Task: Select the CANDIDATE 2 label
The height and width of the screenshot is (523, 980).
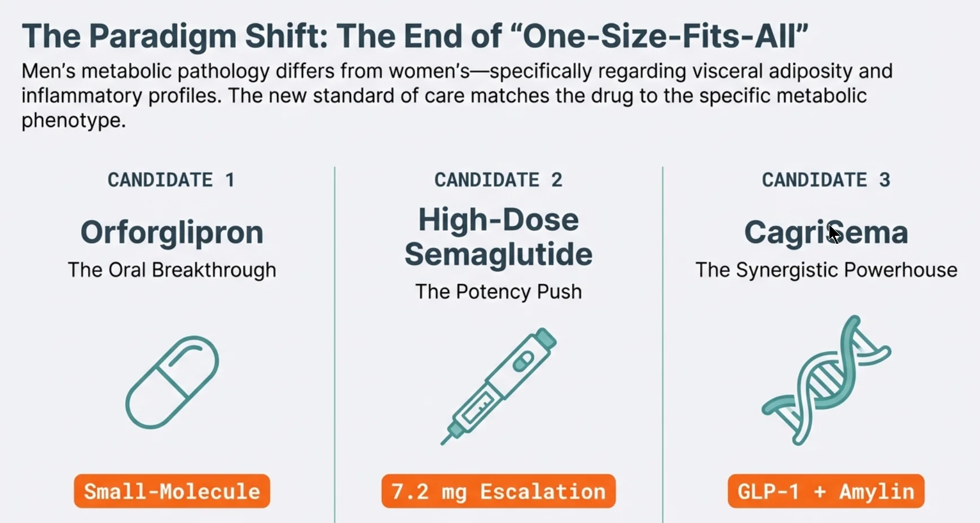Action: (498, 180)
